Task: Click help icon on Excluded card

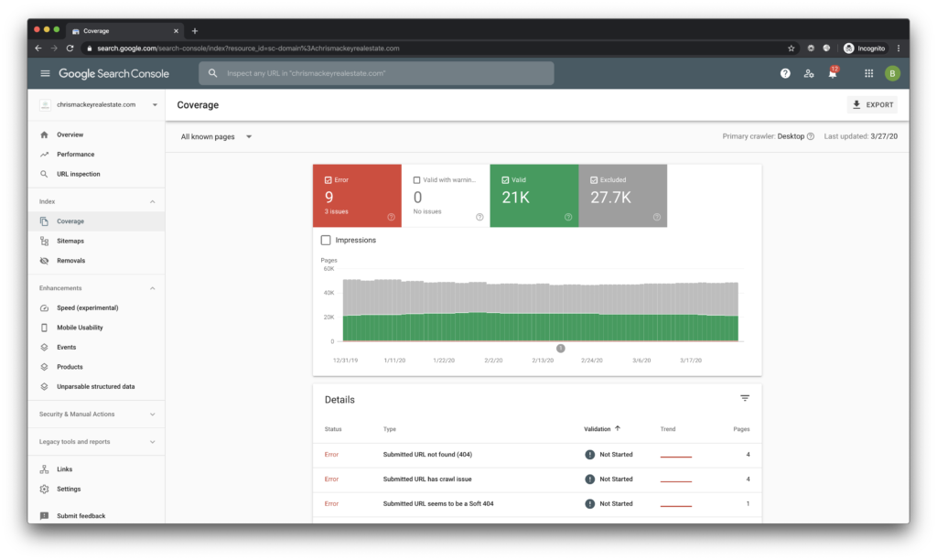Action: click(x=657, y=217)
